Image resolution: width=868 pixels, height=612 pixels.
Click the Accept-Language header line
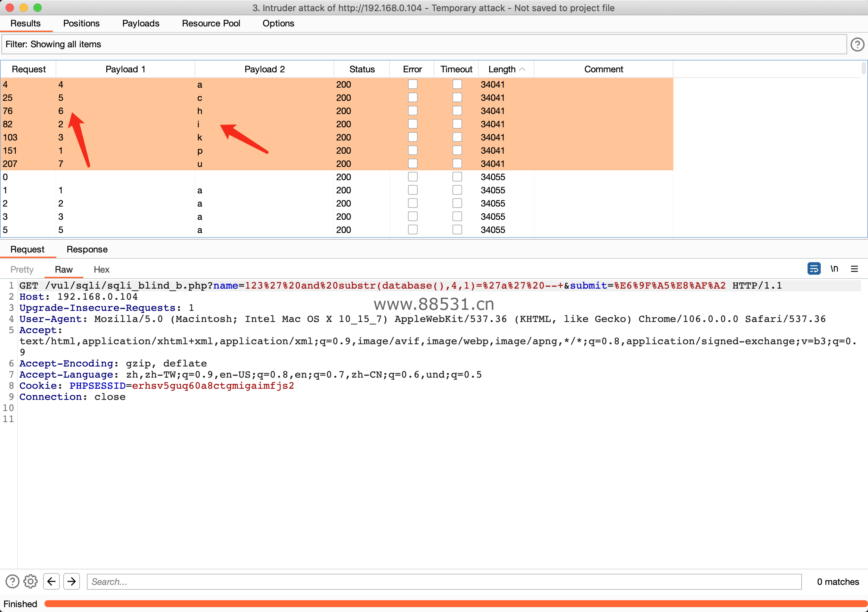click(x=250, y=375)
